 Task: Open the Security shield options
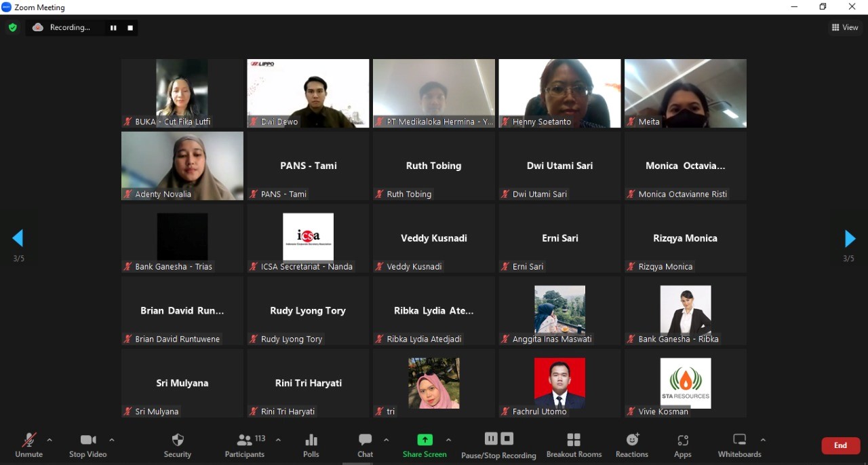178,445
